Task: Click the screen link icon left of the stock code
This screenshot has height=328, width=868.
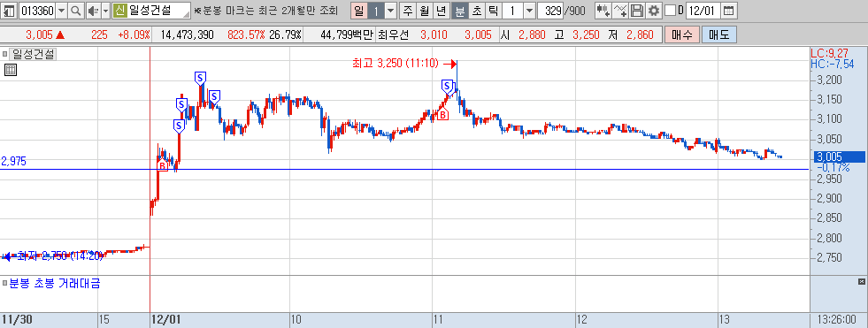Action: click(x=10, y=10)
